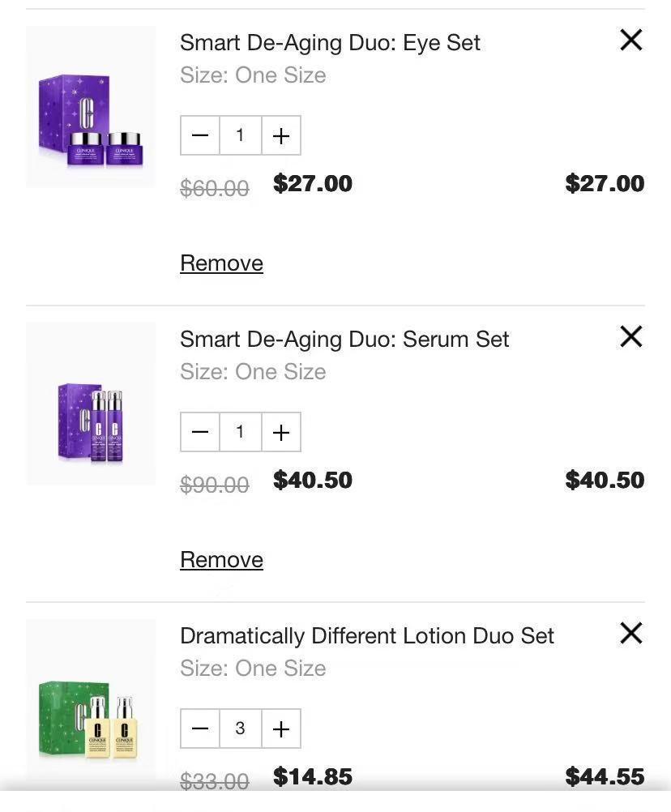Decrease Serum Set quantity with minus
Screen dimensions: 671x812
[x=200, y=432]
